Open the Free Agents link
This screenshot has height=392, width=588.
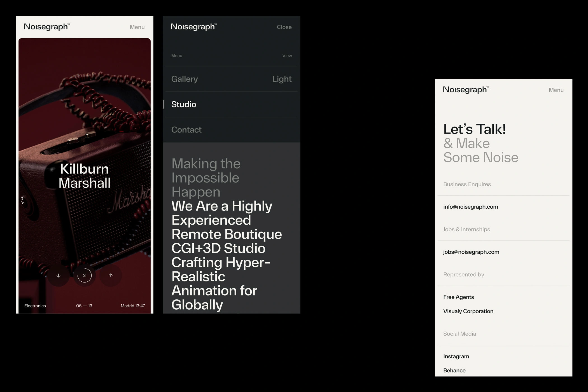click(x=458, y=297)
